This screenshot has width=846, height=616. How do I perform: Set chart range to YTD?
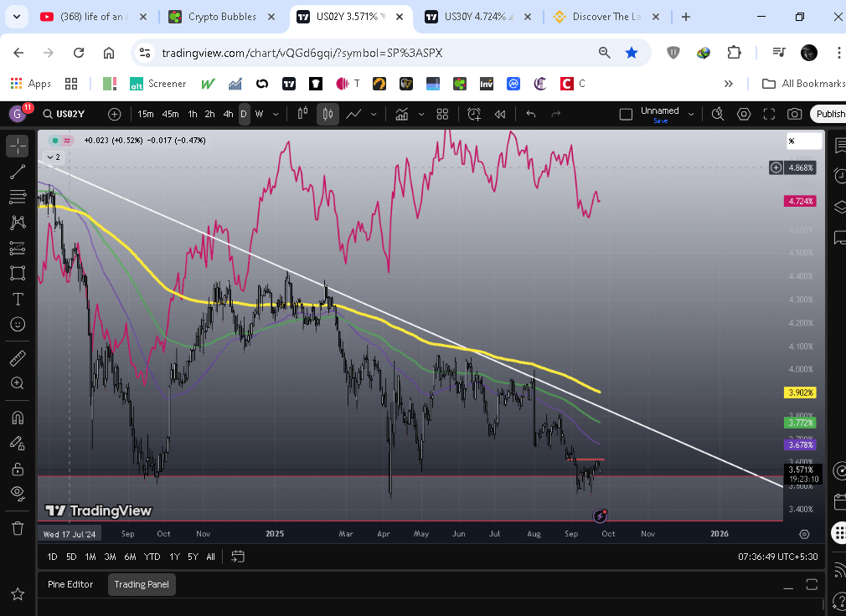152,557
